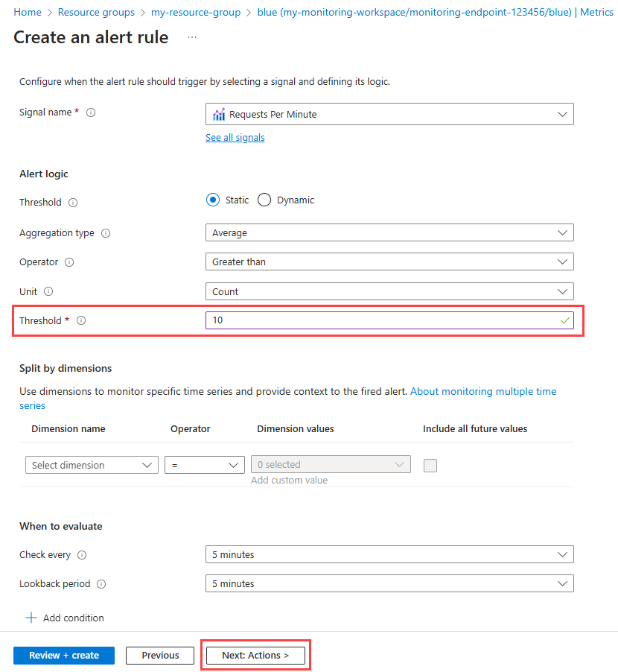Viewport: 618px width, 672px height.
Task: Click info icon beside Threshold radio label
Action: 73,203
